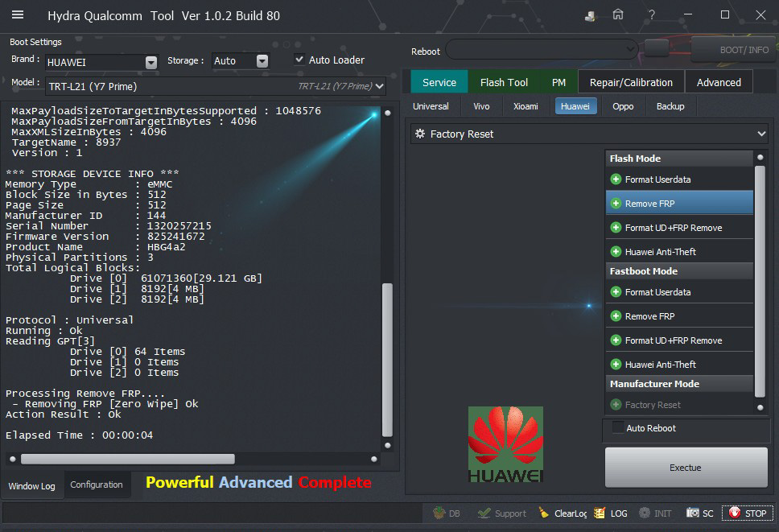Click the gear icon beside Factory Reset
The height and width of the screenshot is (532, 779).
pyautogui.click(x=420, y=134)
